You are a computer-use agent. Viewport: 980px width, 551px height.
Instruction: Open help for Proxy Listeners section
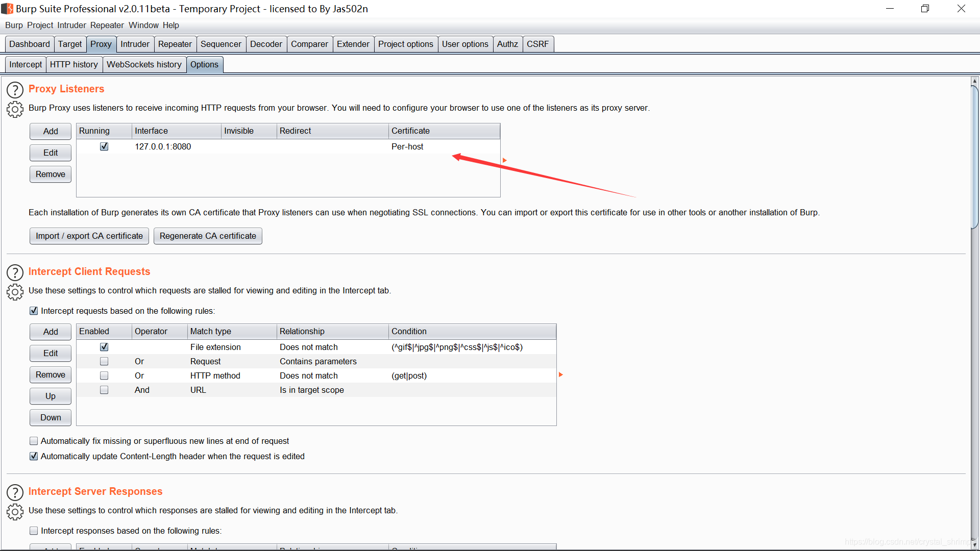15,90
